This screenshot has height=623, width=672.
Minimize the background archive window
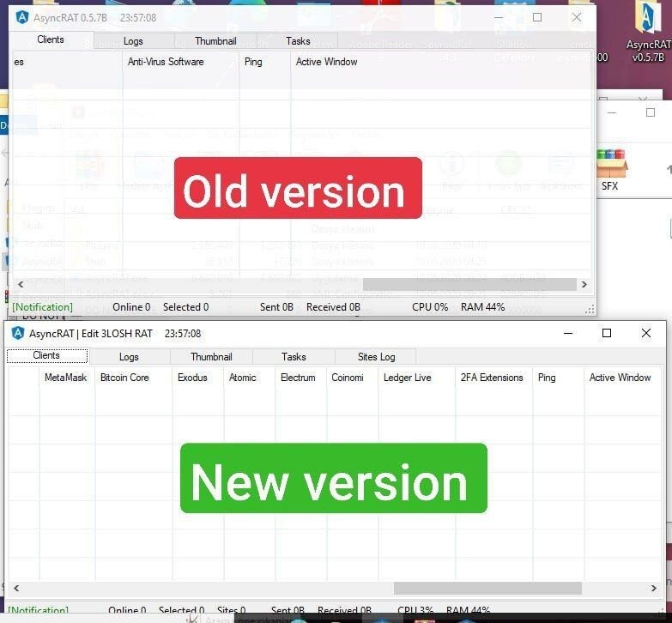[x=612, y=112]
